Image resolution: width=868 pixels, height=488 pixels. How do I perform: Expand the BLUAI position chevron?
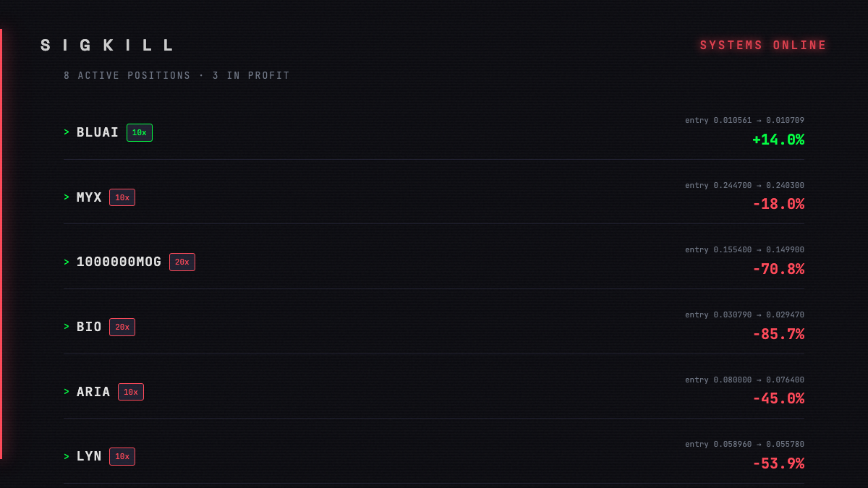coord(67,132)
